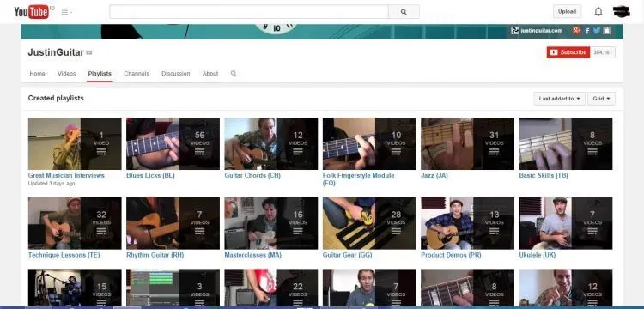This screenshot has height=309, width=644.
Task: Open the Masterclasses (MA) link
Action: 252,255
